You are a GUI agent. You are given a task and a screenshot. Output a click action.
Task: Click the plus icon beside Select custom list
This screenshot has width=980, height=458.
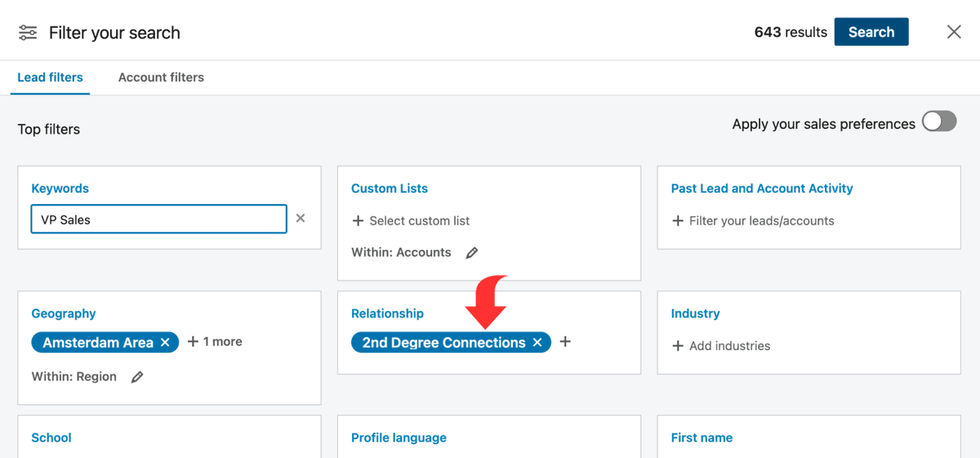coord(358,221)
